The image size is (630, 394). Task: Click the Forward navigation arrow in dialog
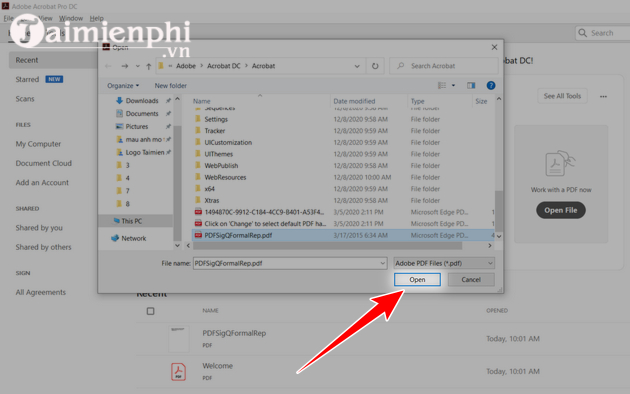125,66
